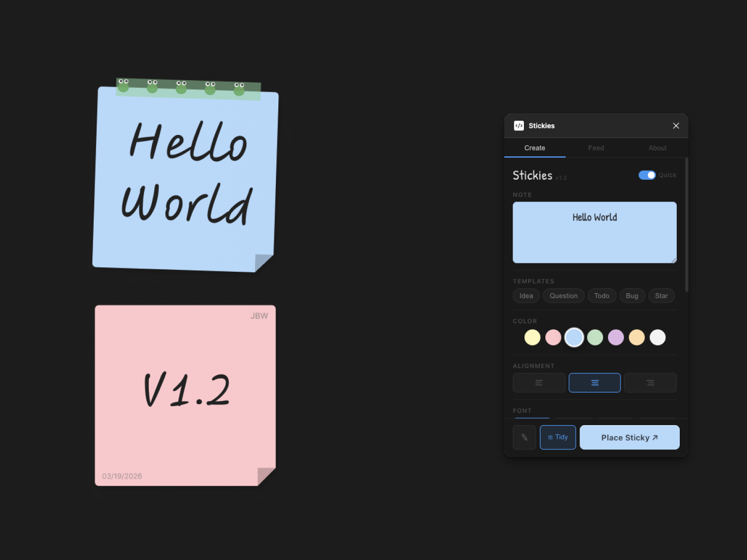The height and width of the screenshot is (560, 747).
Task: Choose the selected blue color swatch
Action: [x=574, y=337]
